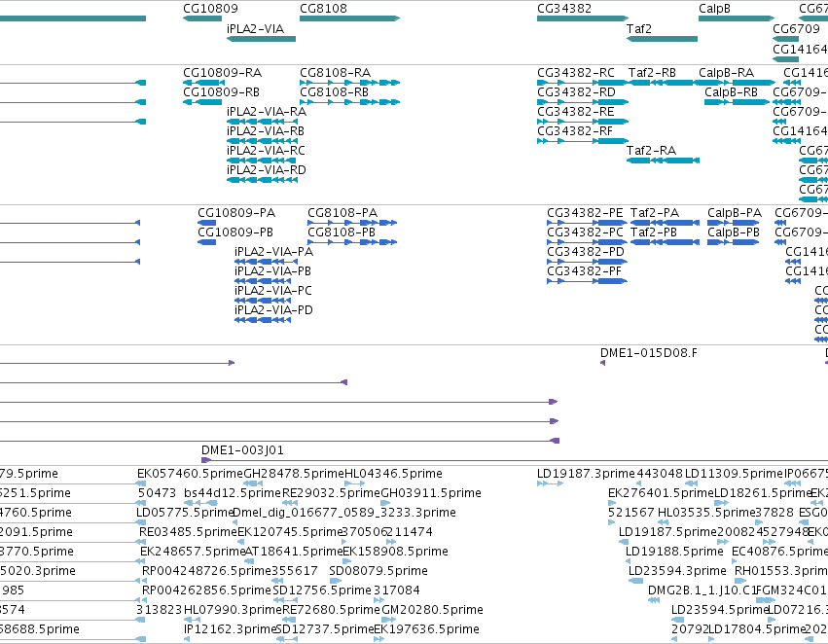This screenshot has width=828, height=644.
Task: Click protein Taf2-PB label
Action: point(654,233)
